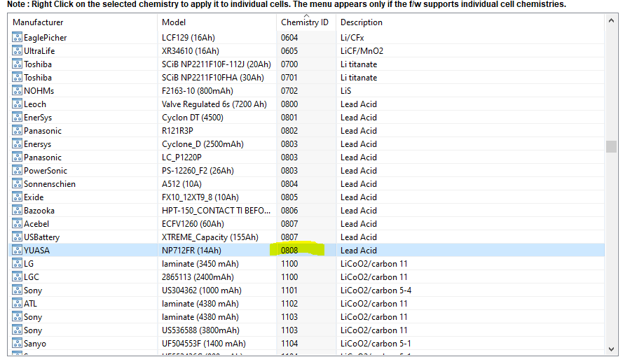Select model ECFV1260 (60Ah)
Screen dimensions: 625x364
click(193, 224)
